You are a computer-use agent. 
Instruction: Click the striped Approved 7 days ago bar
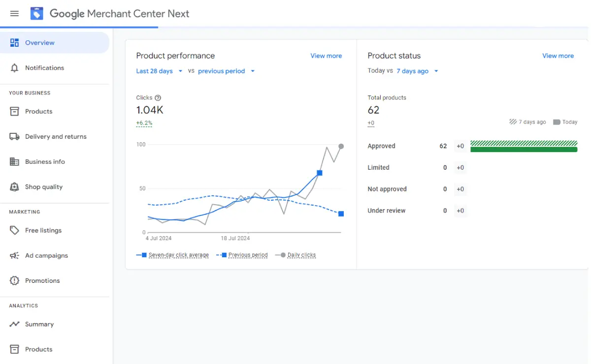(524, 143)
